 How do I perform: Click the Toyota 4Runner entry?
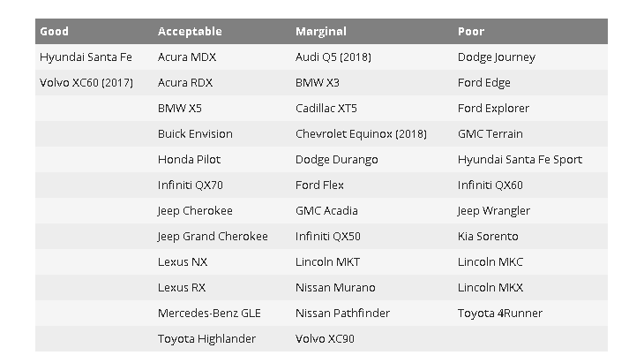click(x=500, y=314)
